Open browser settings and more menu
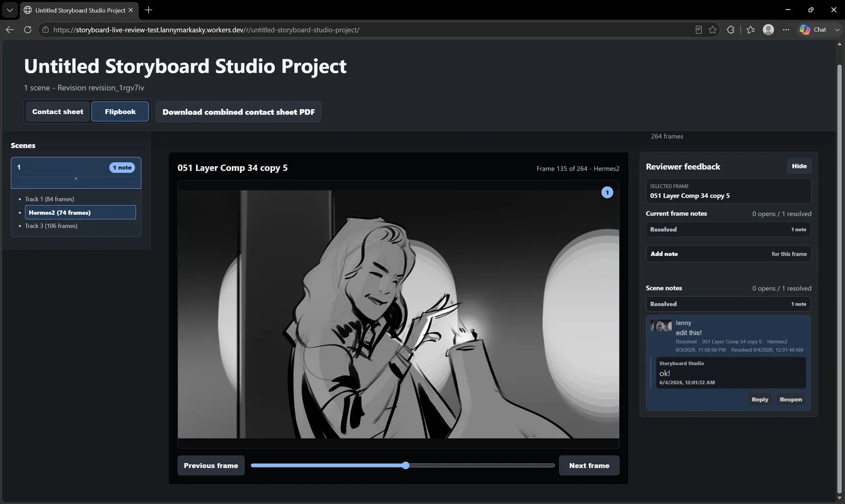Screen dimensions: 845x504 click(x=786, y=30)
